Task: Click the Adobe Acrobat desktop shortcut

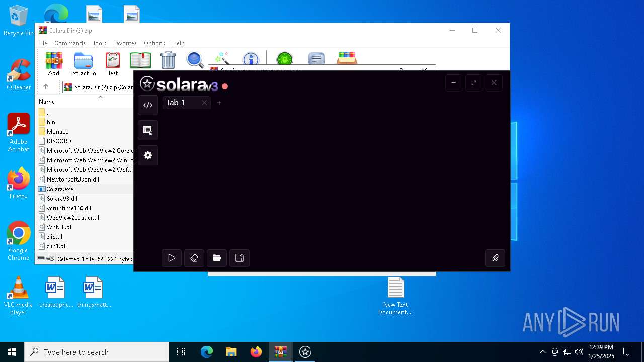Action: [x=18, y=133]
